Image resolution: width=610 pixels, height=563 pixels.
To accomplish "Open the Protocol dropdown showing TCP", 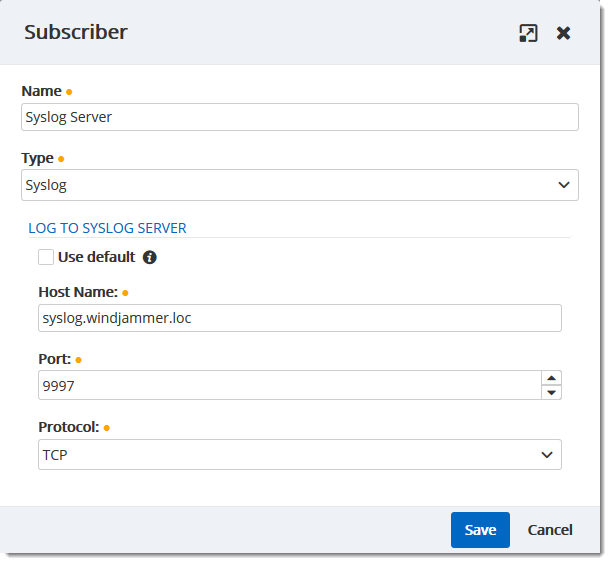I will (x=290, y=455).
